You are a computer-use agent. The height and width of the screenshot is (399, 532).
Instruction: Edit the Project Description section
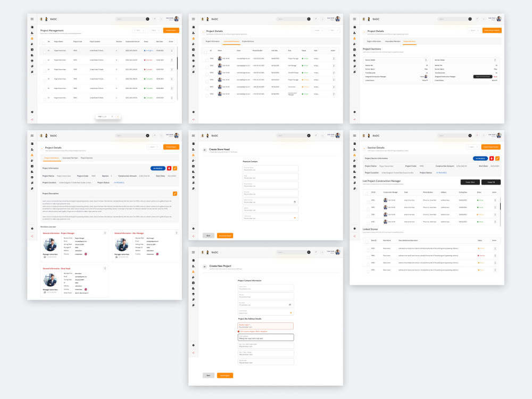[x=175, y=194]
